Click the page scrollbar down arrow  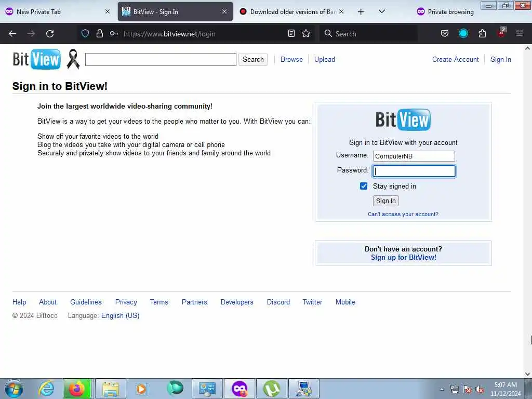(x=527, y=374)
